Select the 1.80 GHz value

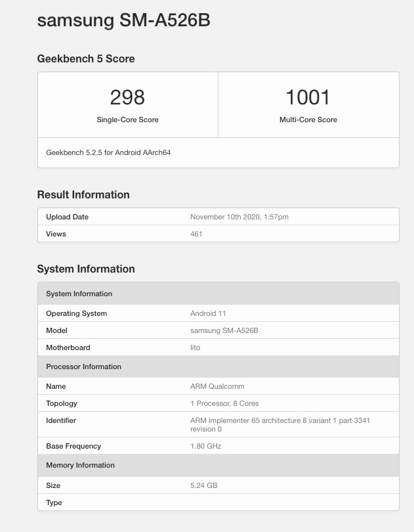coord(206,446)
